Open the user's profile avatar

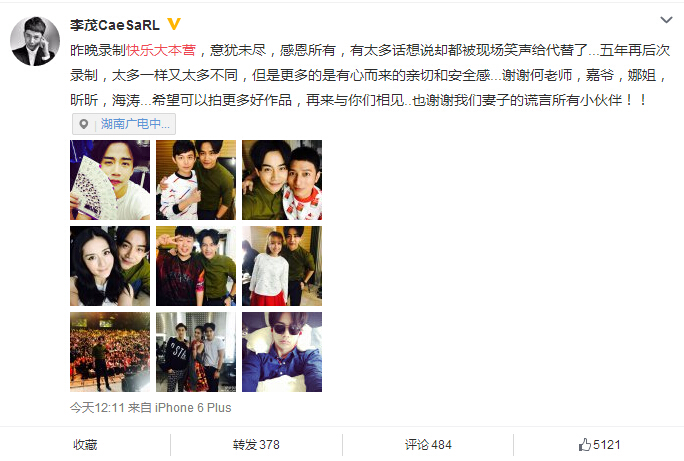tap(35, 41)
